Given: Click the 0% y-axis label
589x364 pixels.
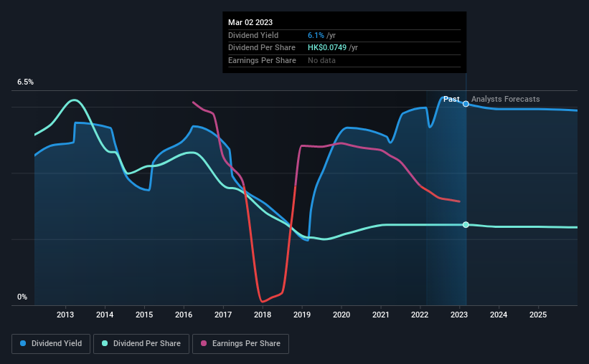Looking at the screenshot, I should click(x=22, y=297).
